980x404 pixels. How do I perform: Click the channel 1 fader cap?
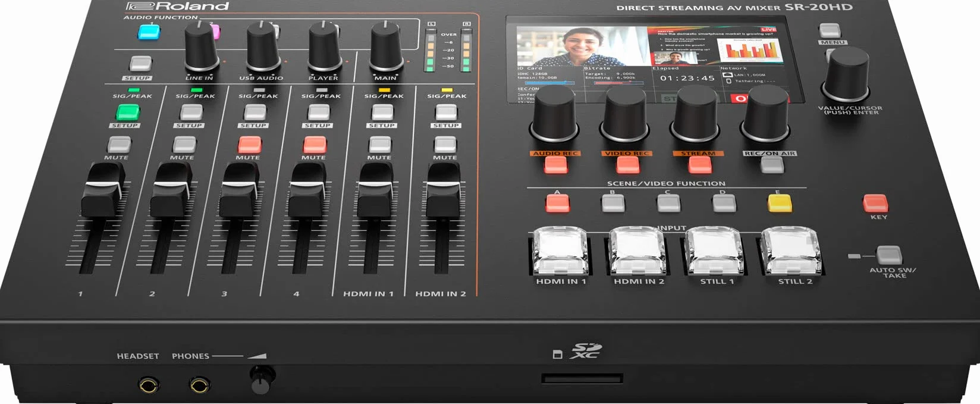click(104, 190)
